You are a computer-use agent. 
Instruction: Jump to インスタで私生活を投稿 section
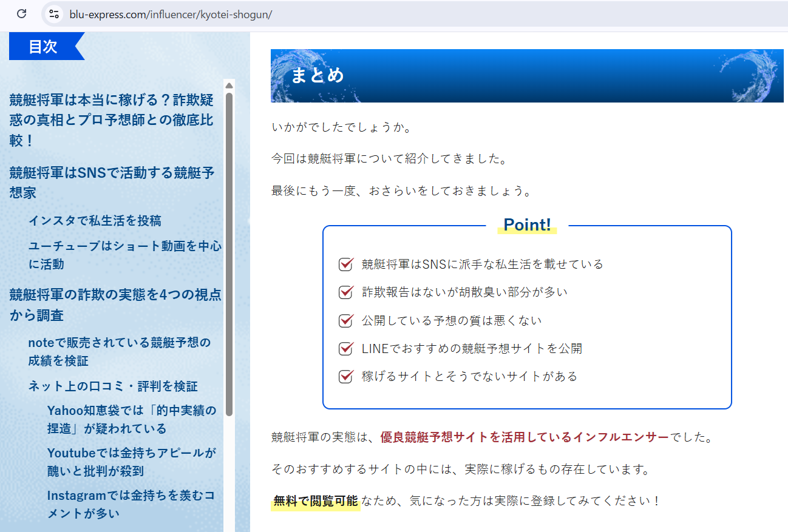coord(95,221)
